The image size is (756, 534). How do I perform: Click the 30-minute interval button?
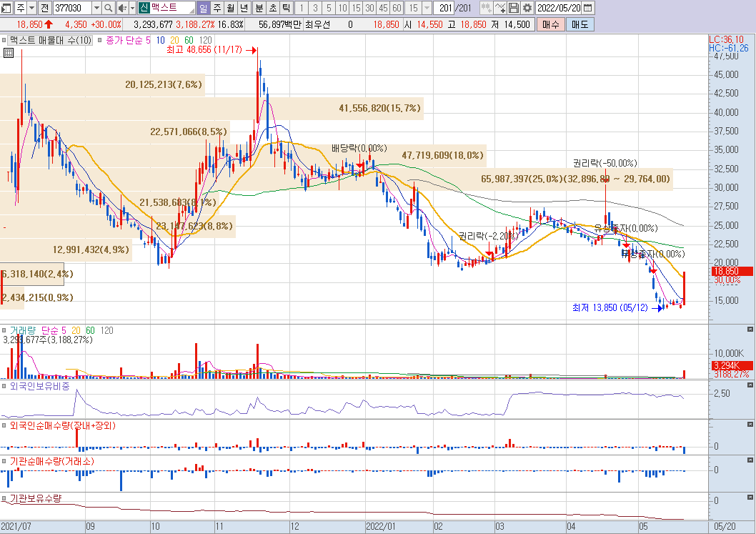click(369, 8)
